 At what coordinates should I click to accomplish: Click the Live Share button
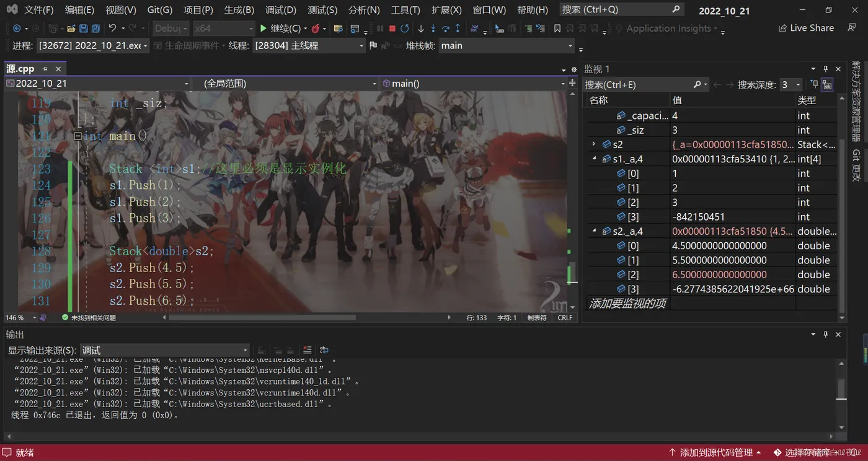pyautogui.click(x=806, y=29)
